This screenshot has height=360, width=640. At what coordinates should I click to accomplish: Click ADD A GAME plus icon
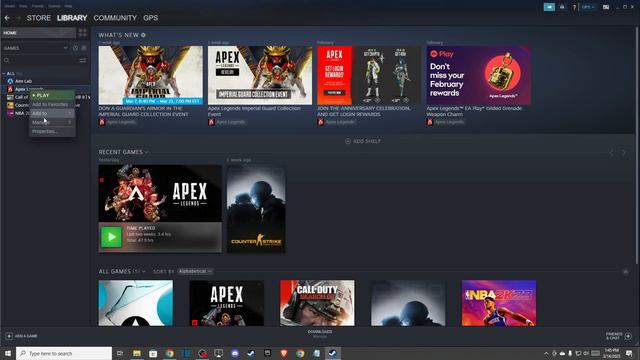(9, 336)
